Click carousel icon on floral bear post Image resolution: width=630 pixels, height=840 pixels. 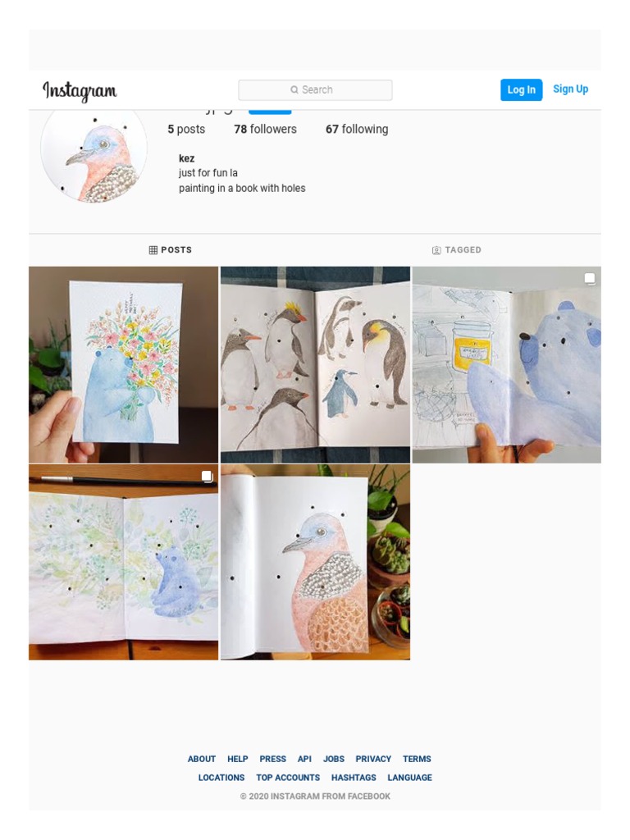[207, 476]
